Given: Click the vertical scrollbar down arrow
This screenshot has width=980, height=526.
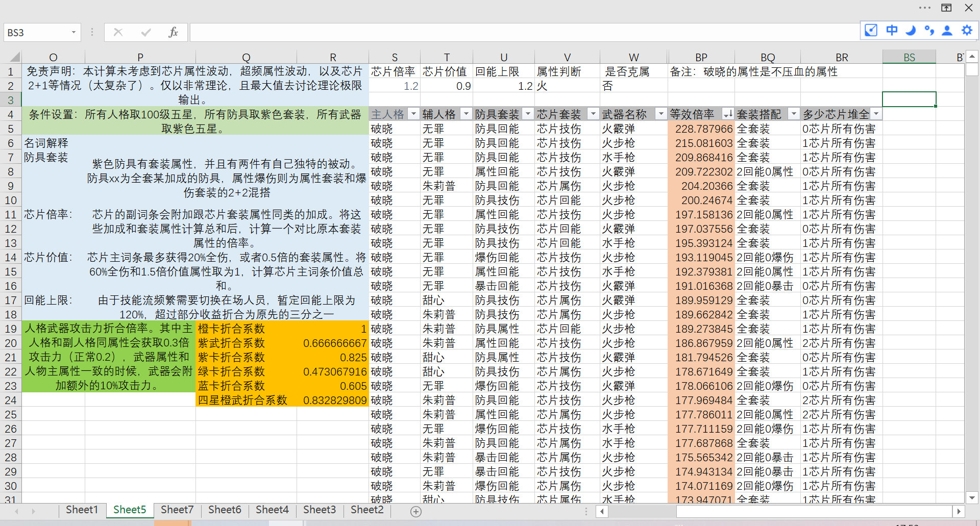Looking at the screenshot, I should point(972,497).
